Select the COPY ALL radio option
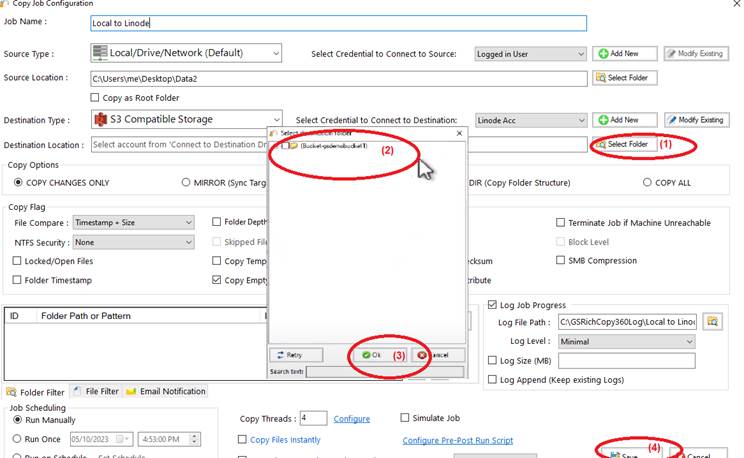This screenshot has width=744, height=458. (647, 183)
